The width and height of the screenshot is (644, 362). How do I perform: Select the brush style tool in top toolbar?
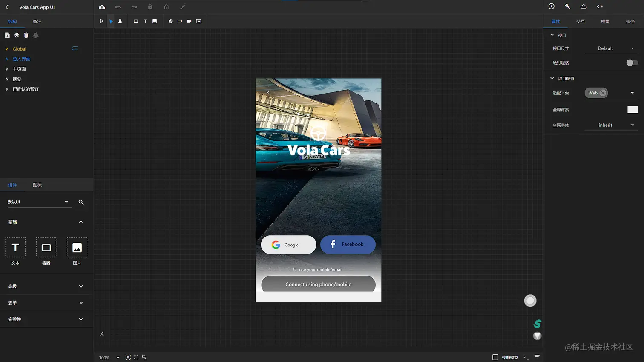pos(182,7)
